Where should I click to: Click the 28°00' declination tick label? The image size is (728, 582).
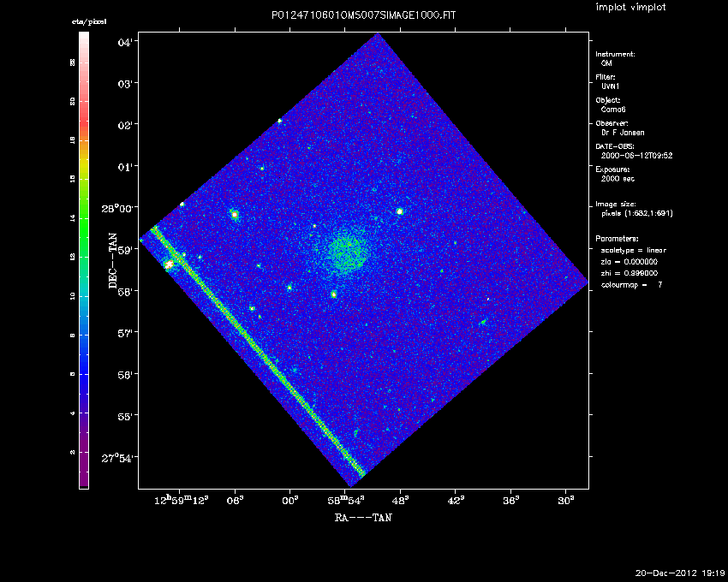click(x=119, y=209)
